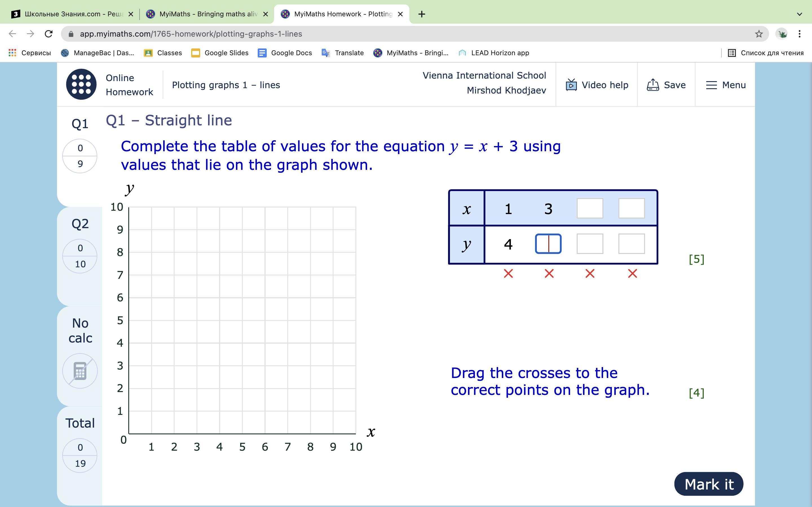Click the y input box under x=3

(x=548, y=244)
